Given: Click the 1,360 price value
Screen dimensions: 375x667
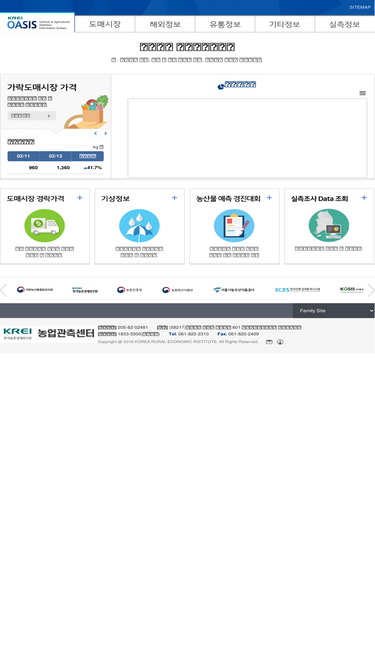Looking at the screenshot, I should [x=63, y=168].
